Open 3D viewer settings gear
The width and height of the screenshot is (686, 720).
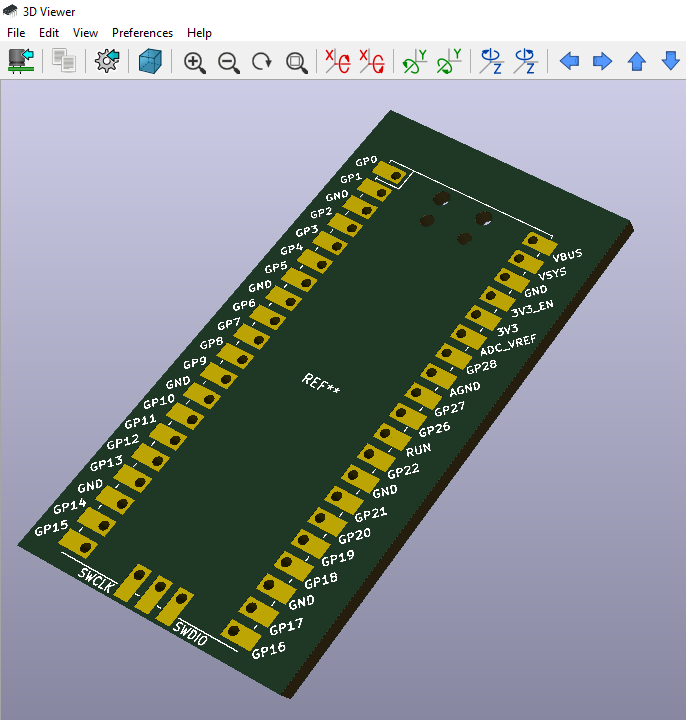click(107, 62)
